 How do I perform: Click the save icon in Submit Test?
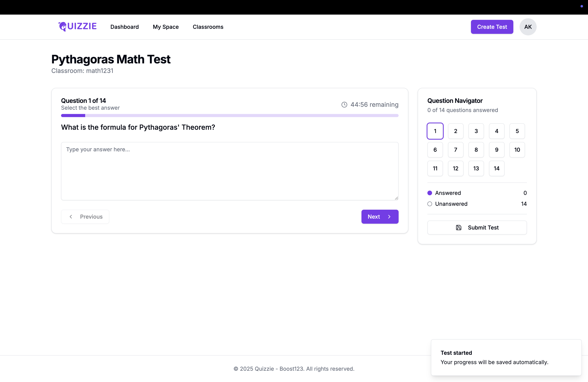458,228
